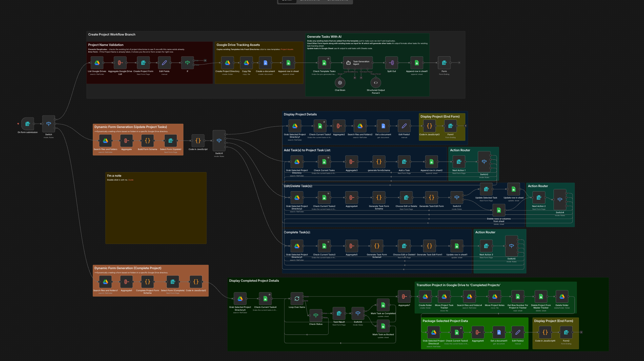Open the Project Assets link in the note

click(287, 49)
